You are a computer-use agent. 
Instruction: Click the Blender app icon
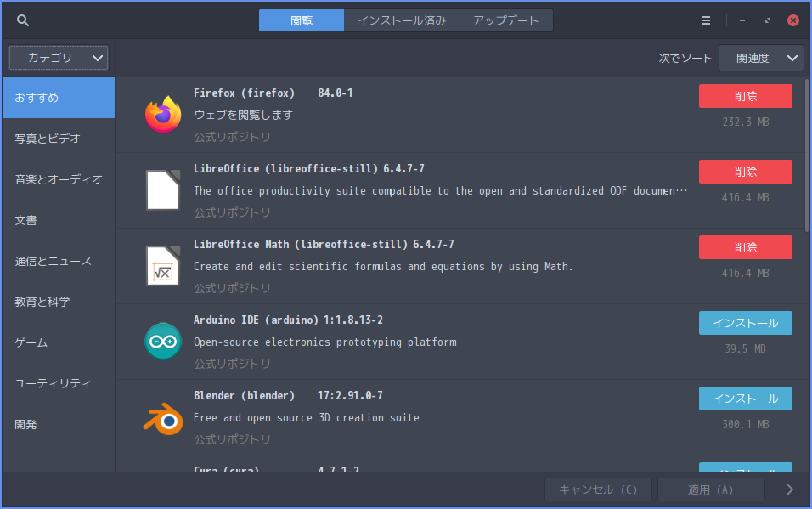[163, 419]
